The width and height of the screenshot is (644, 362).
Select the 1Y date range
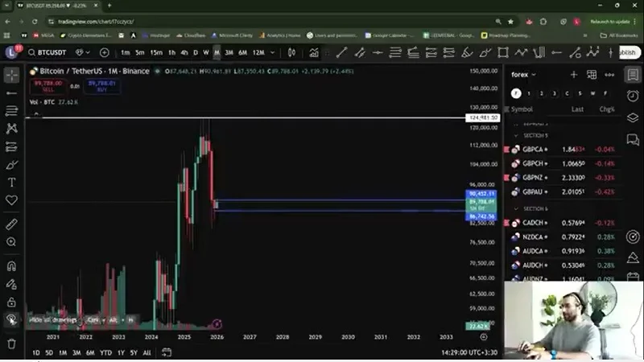[121, 352]
